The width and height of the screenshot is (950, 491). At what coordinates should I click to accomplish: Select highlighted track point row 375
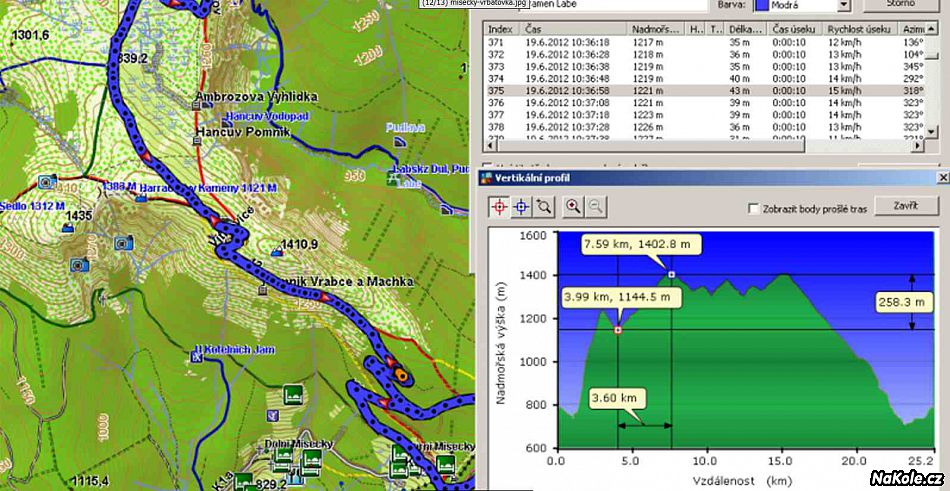tap(705, 91)
